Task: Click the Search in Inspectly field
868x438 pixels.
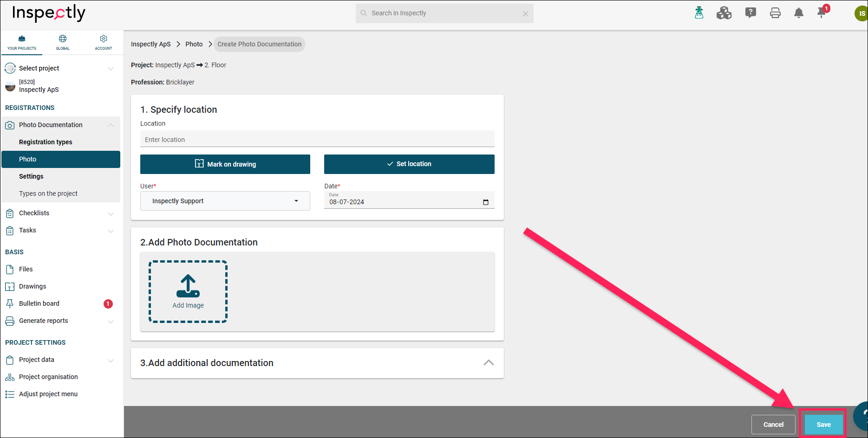Action: (444, 13)
